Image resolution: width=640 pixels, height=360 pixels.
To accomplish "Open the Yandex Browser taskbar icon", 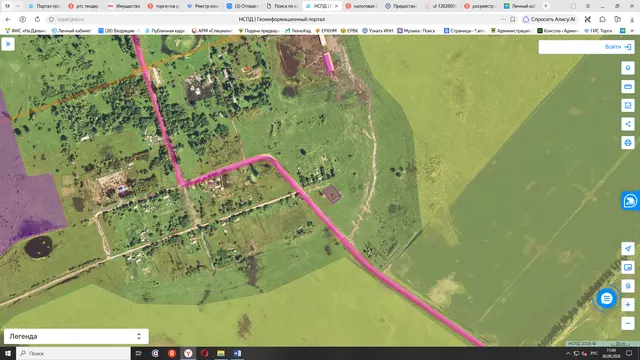I will pyautogui.click(x=188, y=353).
